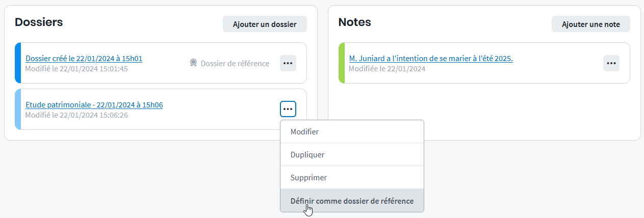
Task: Open the note about M. Juniard's marriage
Action: (x=431, y=59)
